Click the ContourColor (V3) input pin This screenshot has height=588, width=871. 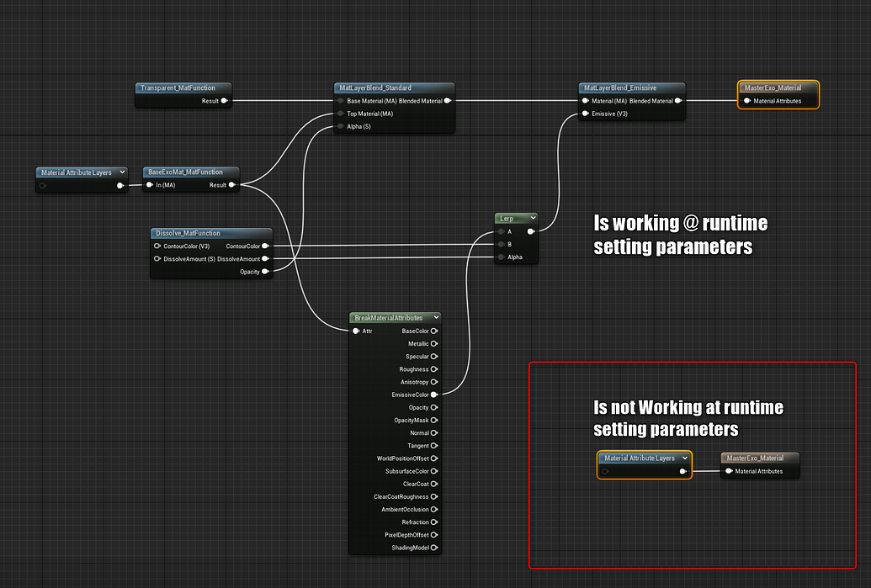pyautogui.click(x=157, y=246)
